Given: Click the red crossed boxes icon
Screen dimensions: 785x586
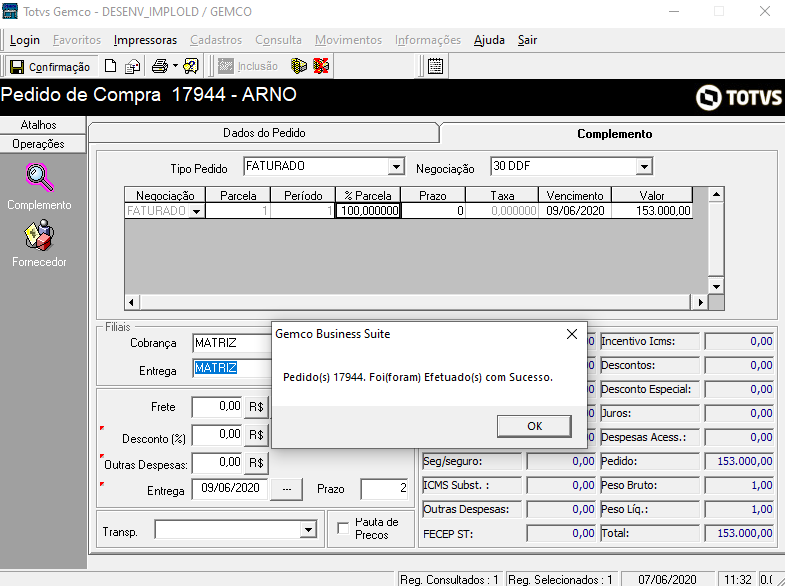Looking at the screenshot, I should click(x=321, y=66).
